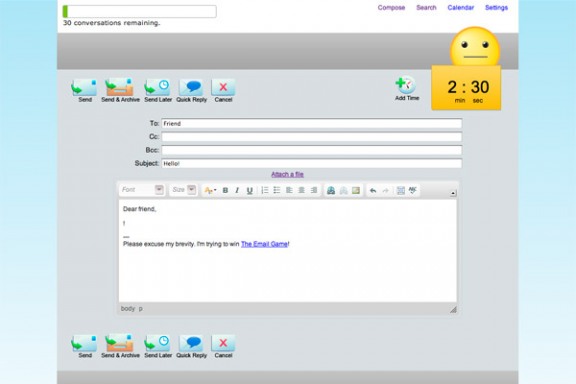Toggle italic formatting
Viewport: 576px width, 384px height.
[x=237, y=190]
